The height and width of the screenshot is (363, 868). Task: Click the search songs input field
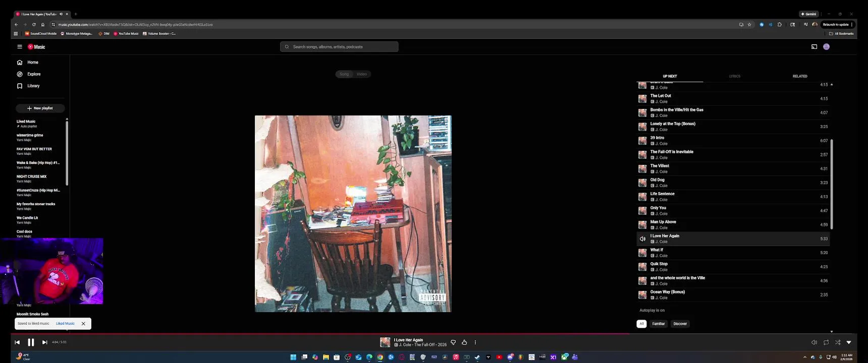point(339,47)
